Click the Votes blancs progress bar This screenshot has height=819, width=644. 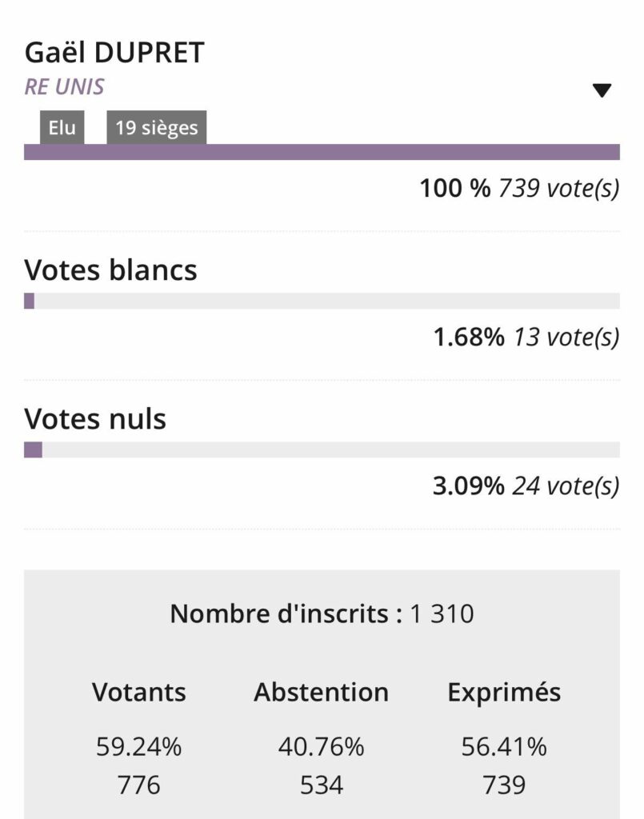322,302
